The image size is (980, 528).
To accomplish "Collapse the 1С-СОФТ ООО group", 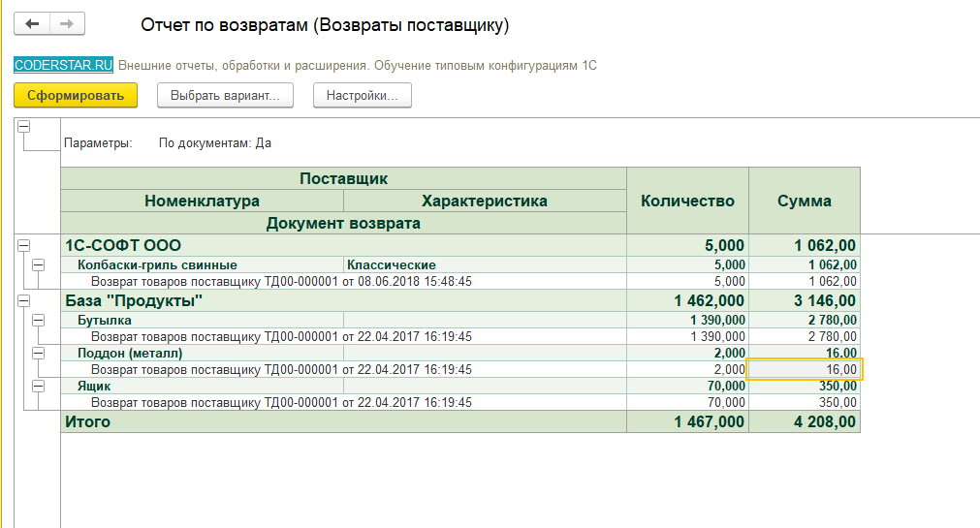I will (x=24, y=245).
